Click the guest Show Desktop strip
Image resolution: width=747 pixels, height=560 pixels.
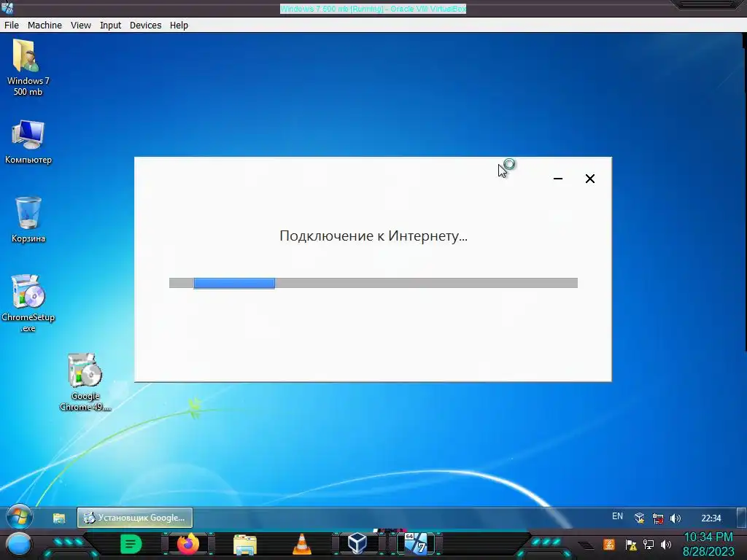[742, 518]
